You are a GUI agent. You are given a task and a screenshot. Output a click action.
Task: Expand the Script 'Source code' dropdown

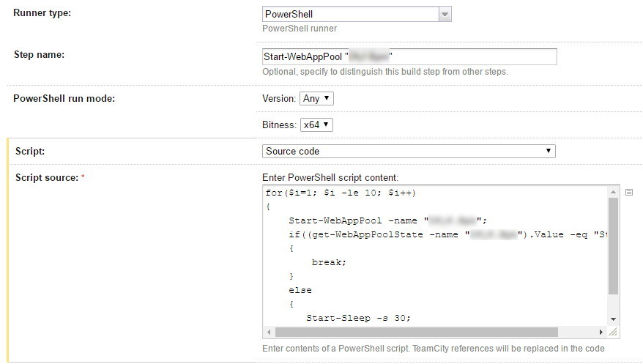409,151
